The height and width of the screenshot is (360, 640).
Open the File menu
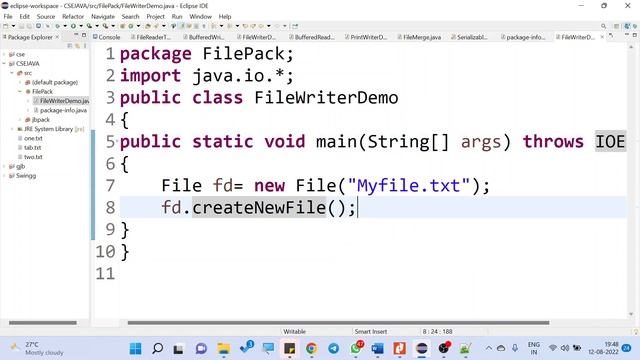(8, 16)
